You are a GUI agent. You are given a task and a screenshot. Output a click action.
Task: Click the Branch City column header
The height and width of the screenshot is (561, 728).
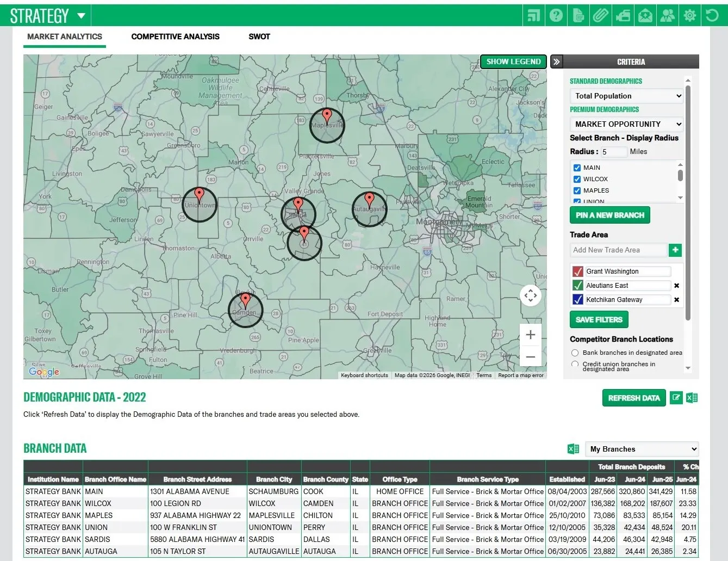click(x=274, y=479)
